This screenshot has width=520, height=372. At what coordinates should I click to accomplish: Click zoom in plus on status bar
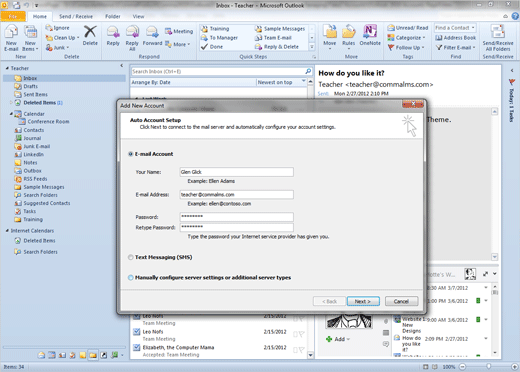click(x=514, y=367)
